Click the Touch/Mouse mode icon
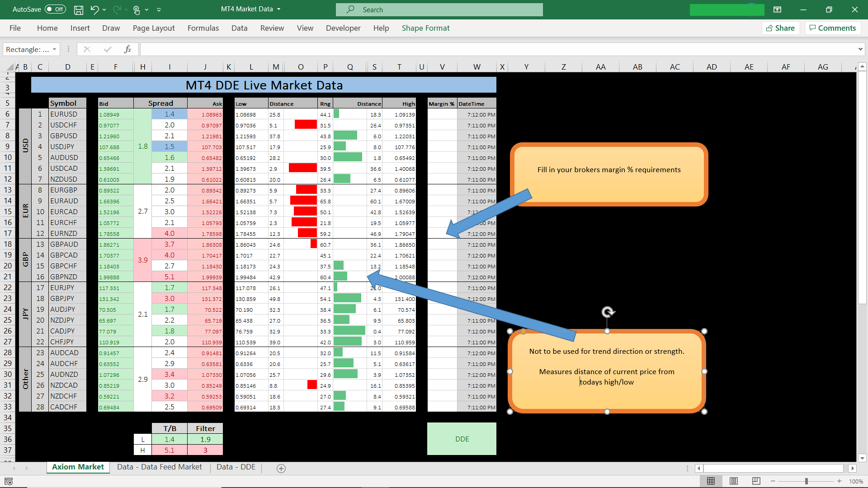 click(x=137, y=9)
